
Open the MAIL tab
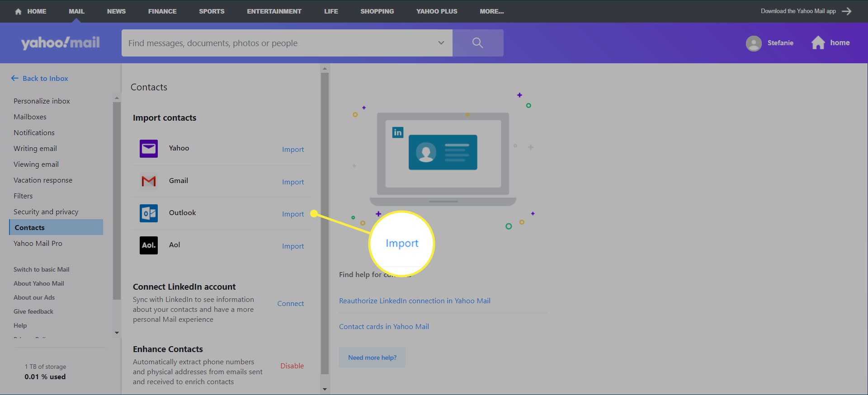[x=76, y=11]
